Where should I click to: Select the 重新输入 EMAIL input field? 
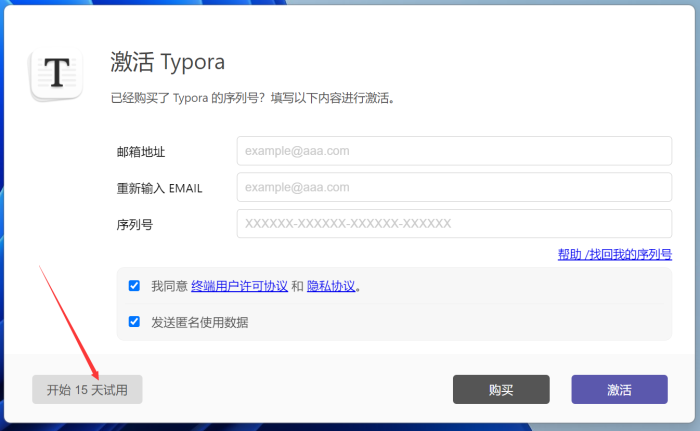click(x=454, y=187)
